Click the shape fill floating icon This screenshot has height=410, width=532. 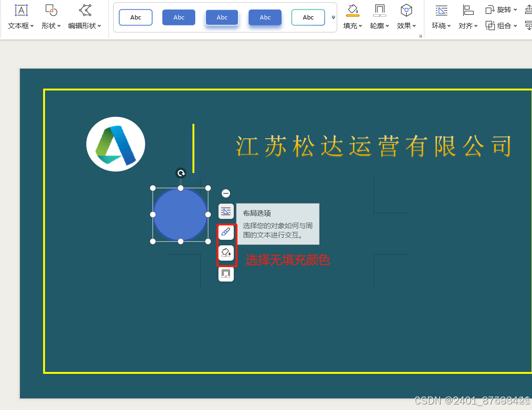tap(226, 253)
